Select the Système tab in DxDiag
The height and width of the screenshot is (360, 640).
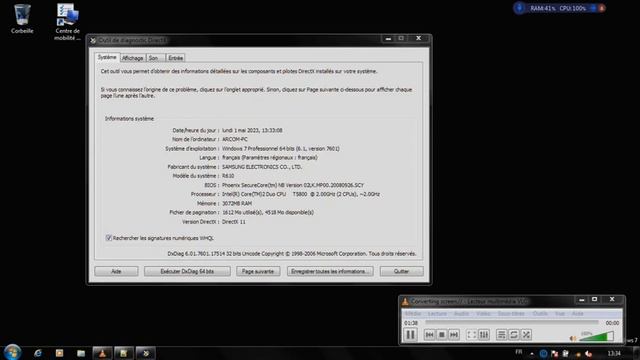[107, 58]
